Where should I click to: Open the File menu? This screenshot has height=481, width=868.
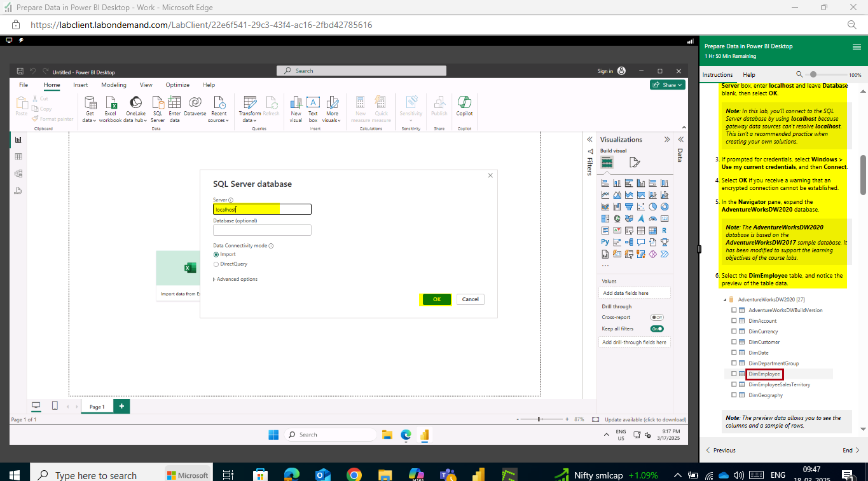point(24,85)
